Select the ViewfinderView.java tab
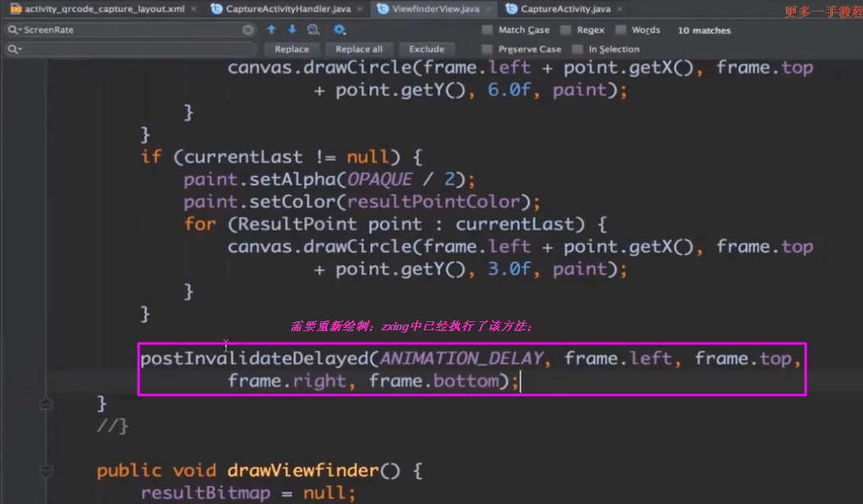The image size is (863, 504). click(435, 9)
